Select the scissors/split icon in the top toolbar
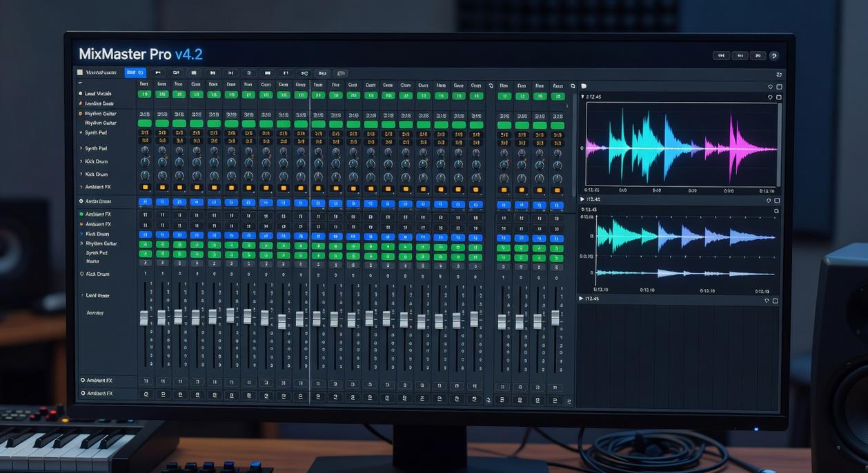The height and width of the screenshot is (473, 868). 304,73
